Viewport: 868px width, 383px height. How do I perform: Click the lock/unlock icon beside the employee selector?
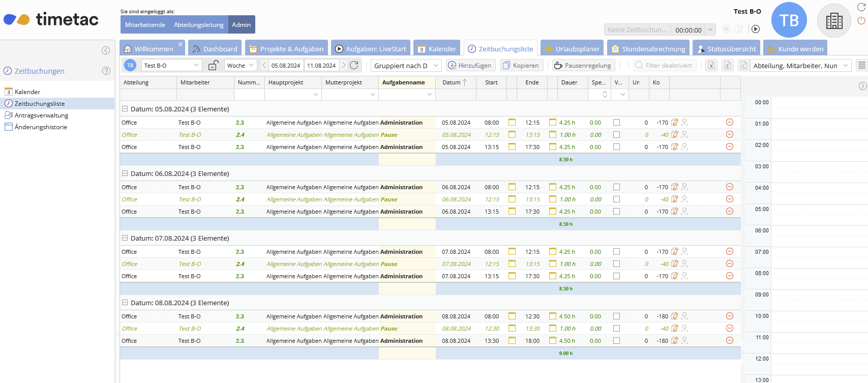click(x=214, y=65)
